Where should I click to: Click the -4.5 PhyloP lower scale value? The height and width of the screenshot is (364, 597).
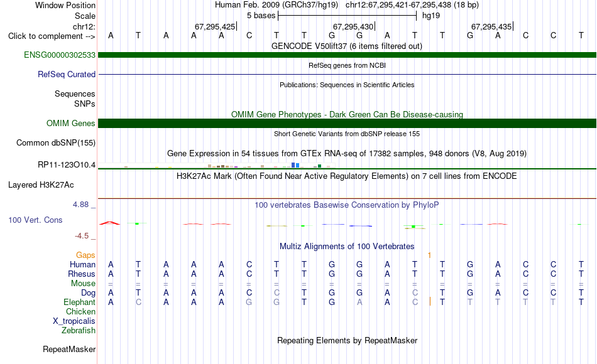(82, 236)
